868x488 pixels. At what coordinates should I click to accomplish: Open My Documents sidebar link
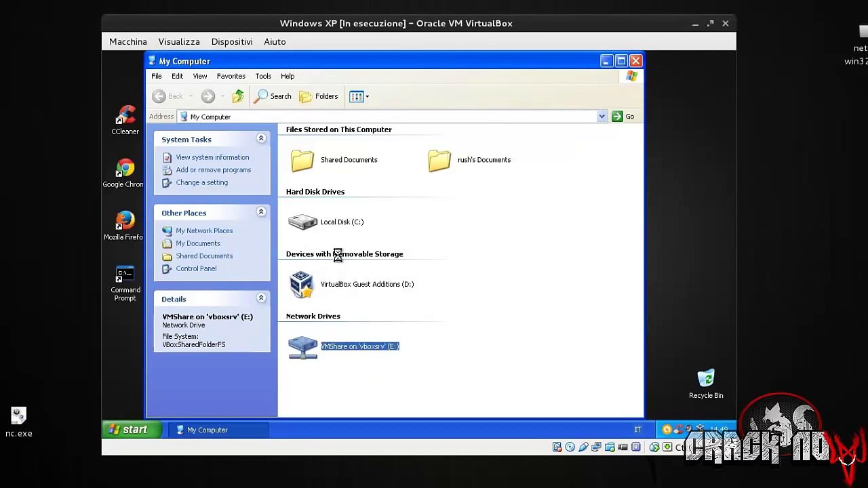point(198,243)
